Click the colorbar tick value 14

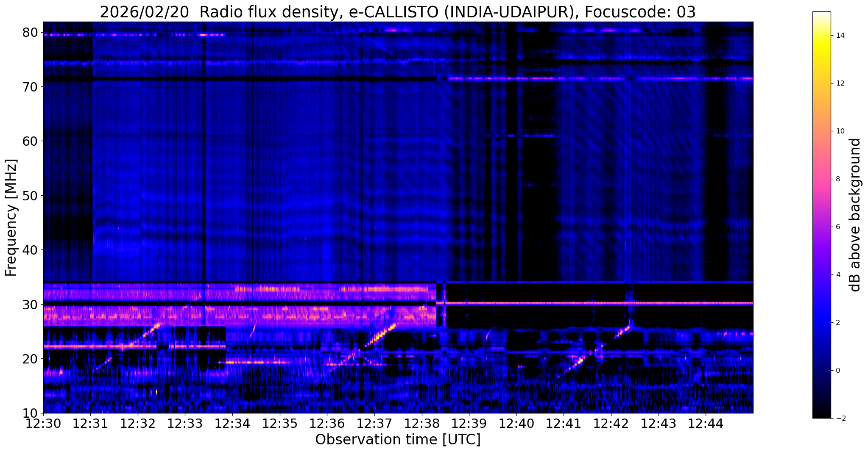pyautogui.click(x=840, y=36)
